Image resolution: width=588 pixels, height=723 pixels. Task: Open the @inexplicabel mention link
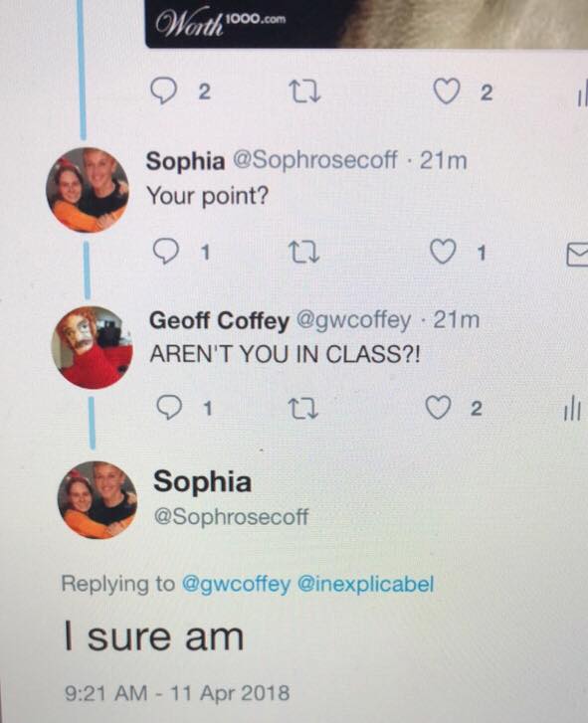pos(366,584)
